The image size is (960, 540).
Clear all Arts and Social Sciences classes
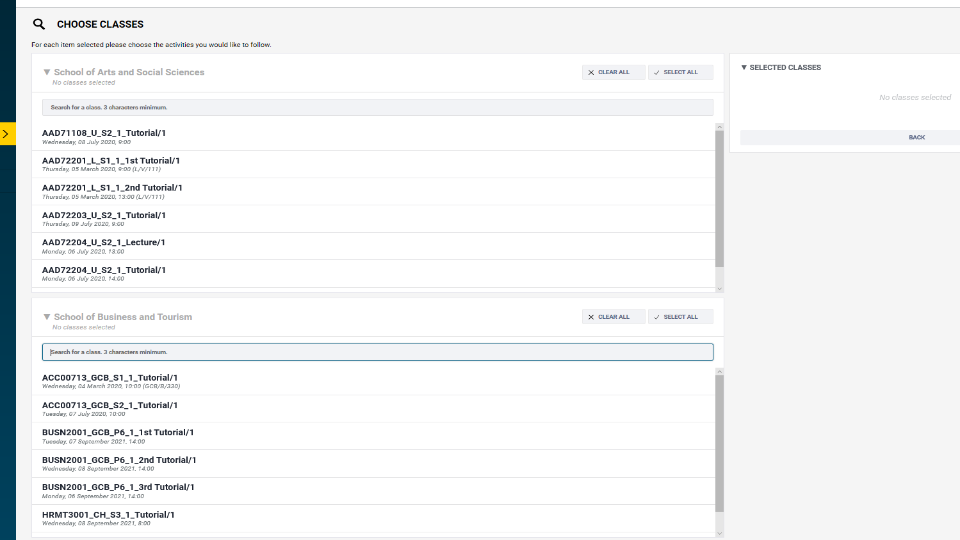click(x=613, y=72)
